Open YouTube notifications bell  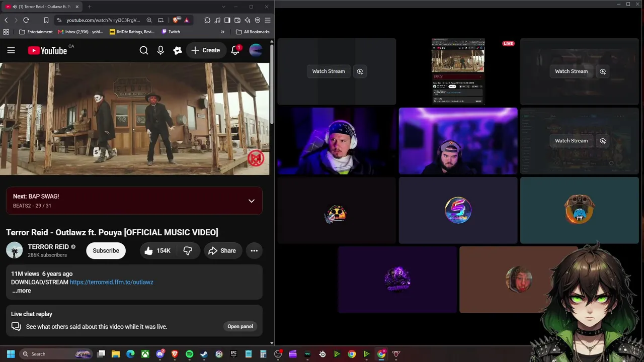point(235,50)
